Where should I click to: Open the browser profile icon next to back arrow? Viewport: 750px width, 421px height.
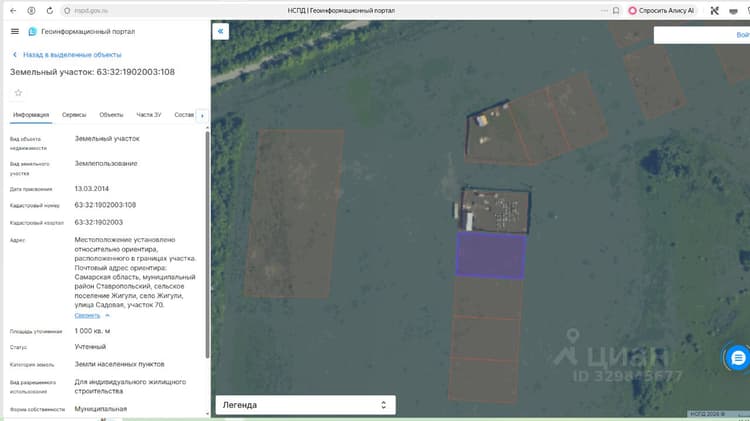[32, 11]
